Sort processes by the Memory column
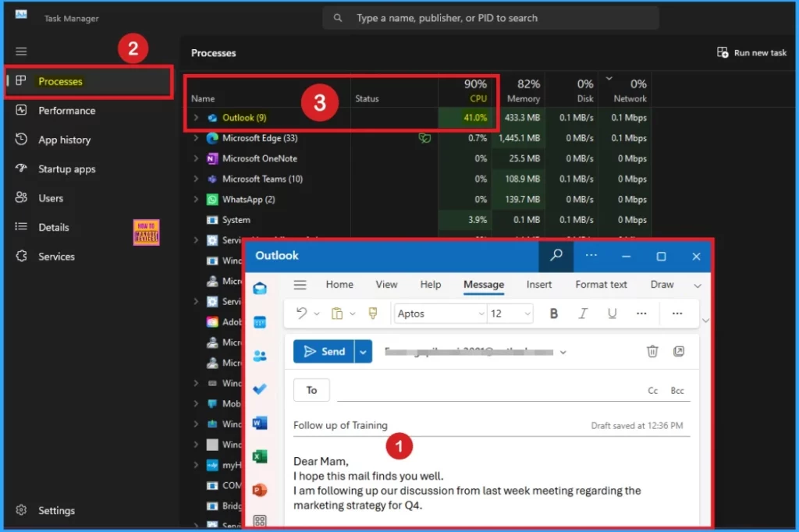799x532 pixels. click(524, 90)
